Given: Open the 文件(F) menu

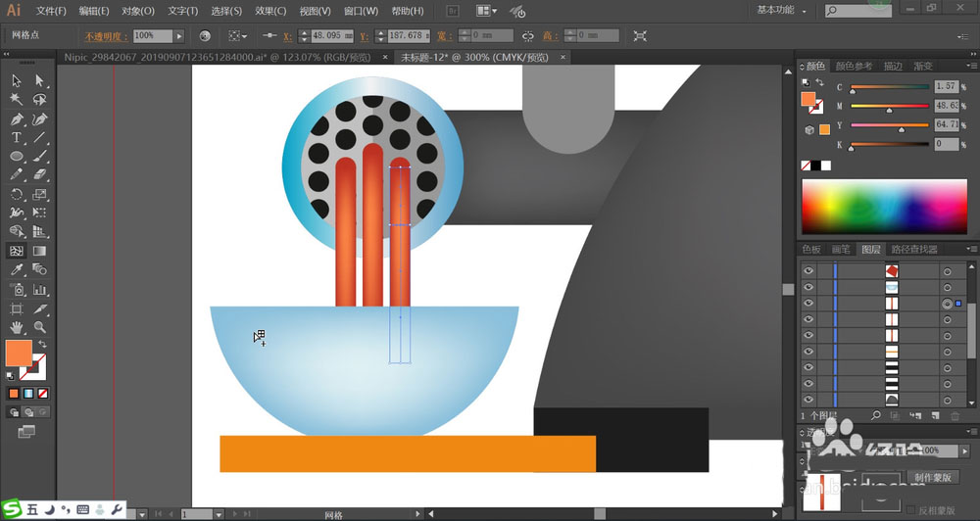Looking at the screenshot, I should tap(51, 11).
